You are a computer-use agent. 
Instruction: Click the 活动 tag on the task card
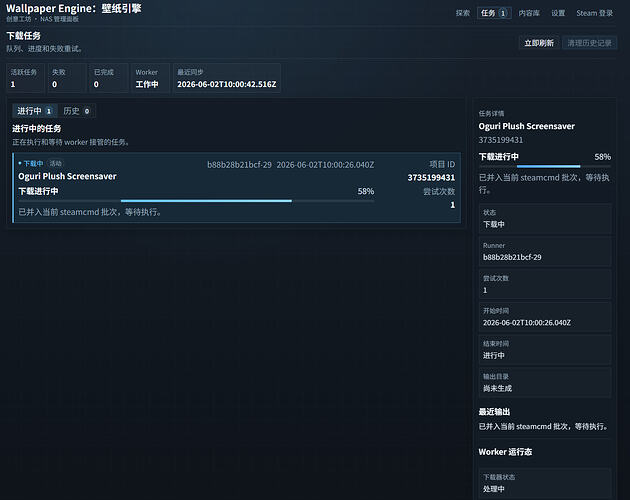pyautogui.click(x=55, y=163)
